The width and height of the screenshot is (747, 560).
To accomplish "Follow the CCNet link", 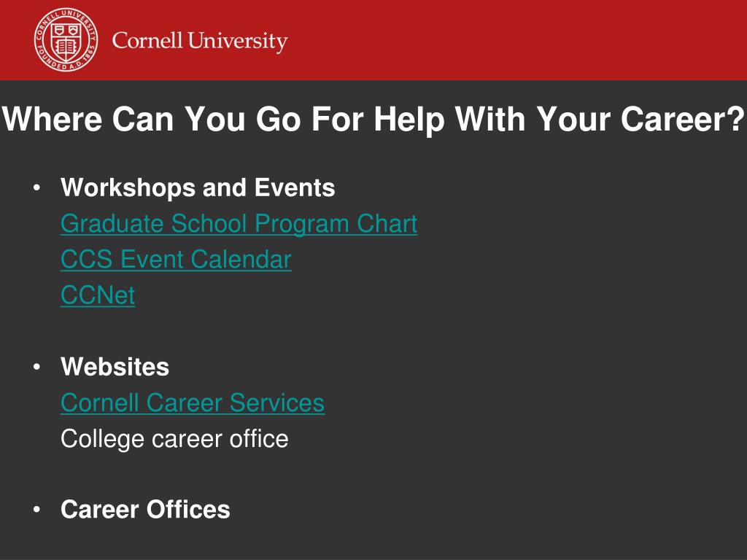I will 98,295.
